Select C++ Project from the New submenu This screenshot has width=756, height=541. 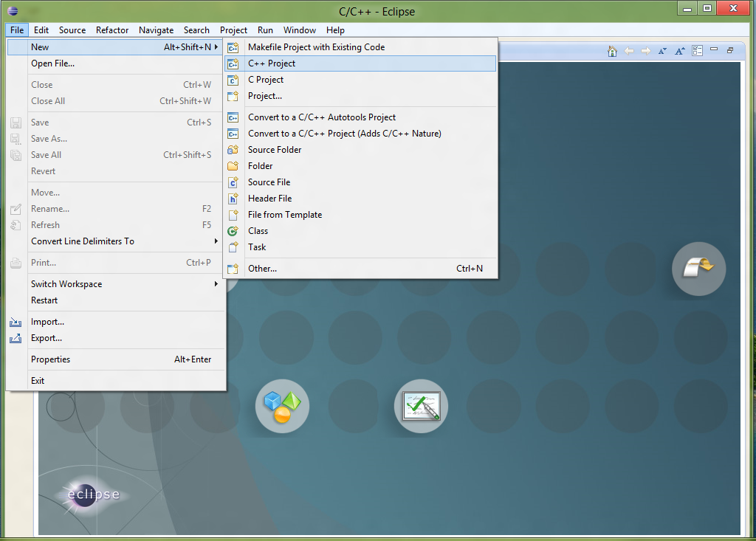pyautogui.click(x=360, y=63)
